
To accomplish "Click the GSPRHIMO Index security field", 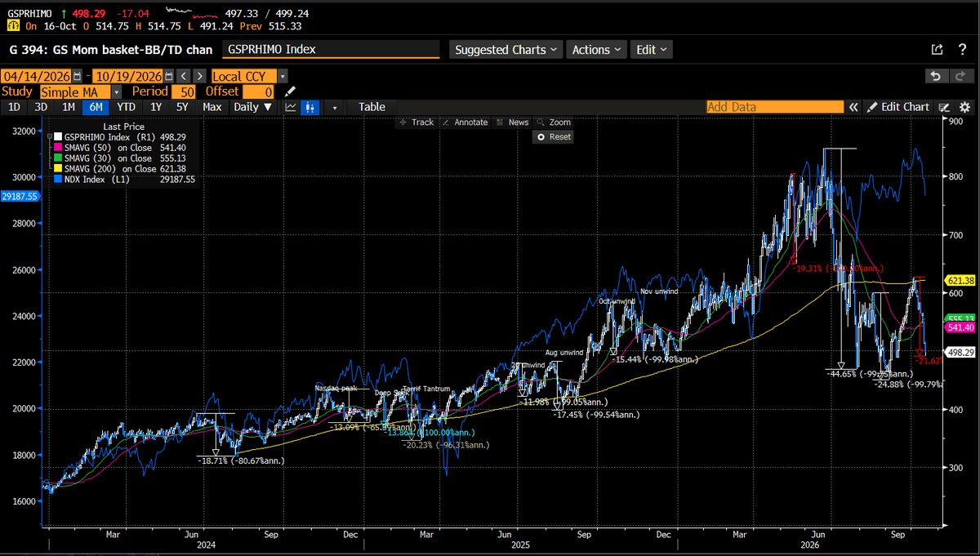I will (332, 50).
